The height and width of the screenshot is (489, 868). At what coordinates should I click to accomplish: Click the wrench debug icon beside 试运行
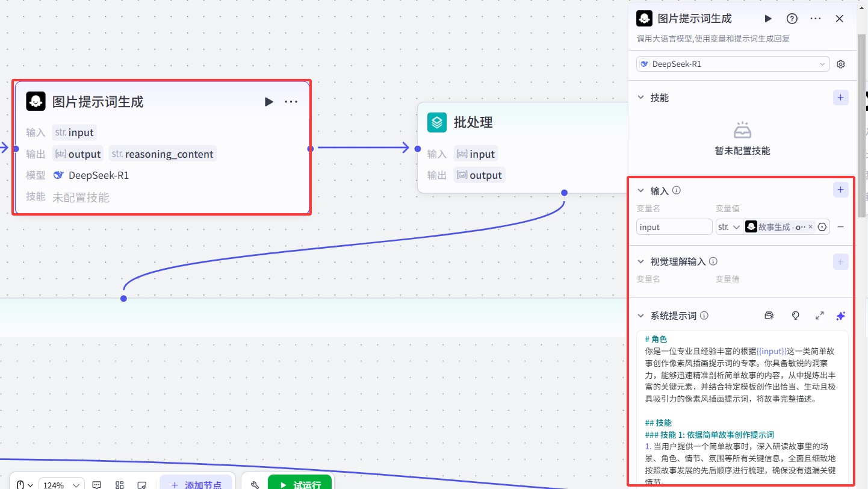click(x=255, y=485)
